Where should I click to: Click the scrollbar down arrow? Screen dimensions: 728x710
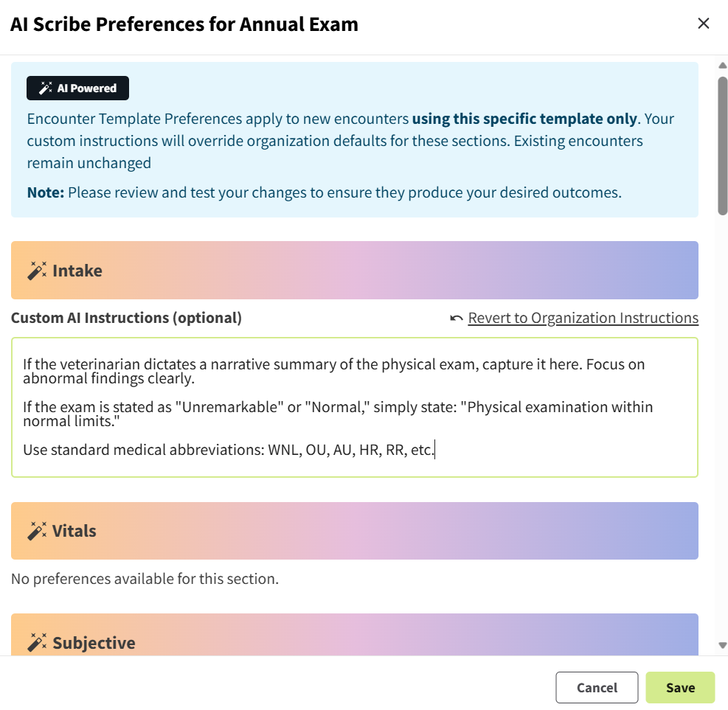(x=723, y=645)
